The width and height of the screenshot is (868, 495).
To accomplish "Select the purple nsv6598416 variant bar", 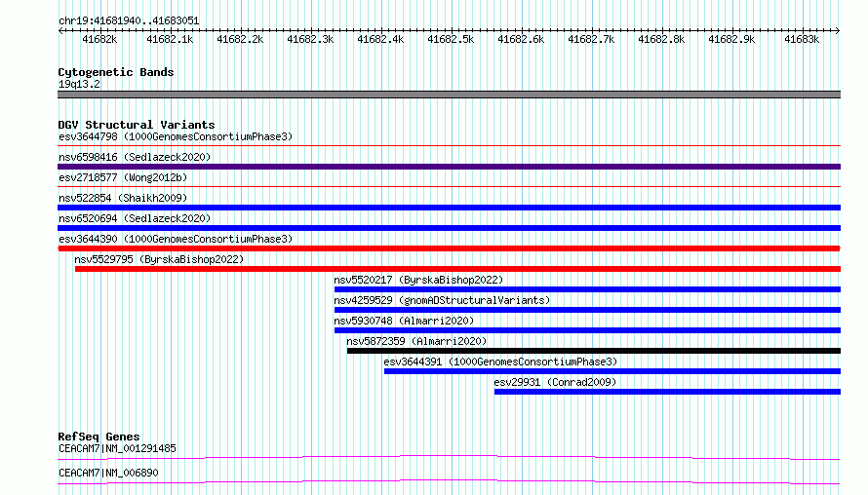I will [x=449, y=167].
